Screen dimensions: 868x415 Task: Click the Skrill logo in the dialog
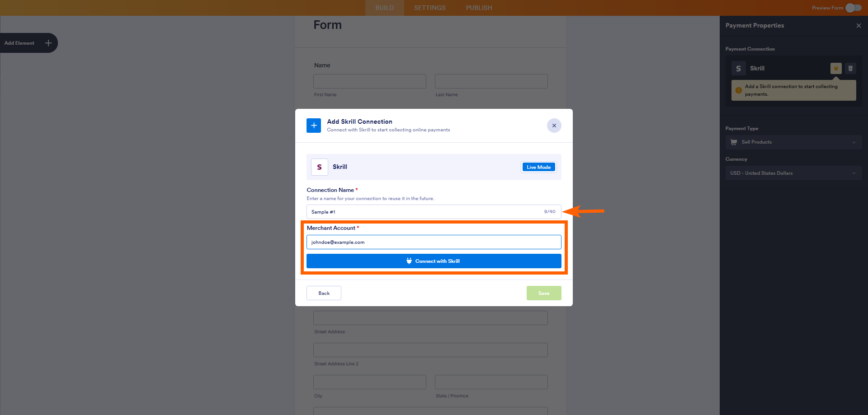[320, 167]
